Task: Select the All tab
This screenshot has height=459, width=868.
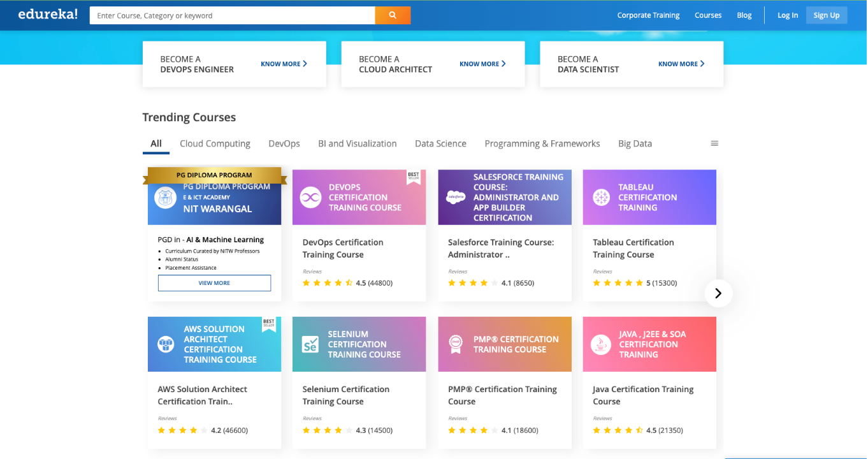Action: point(156,143)
